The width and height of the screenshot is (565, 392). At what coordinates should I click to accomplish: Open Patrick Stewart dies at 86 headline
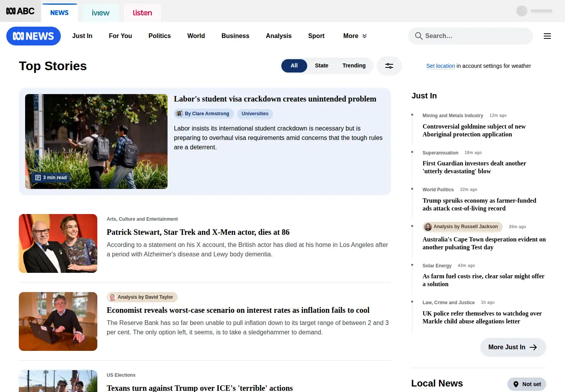(198, 232)
